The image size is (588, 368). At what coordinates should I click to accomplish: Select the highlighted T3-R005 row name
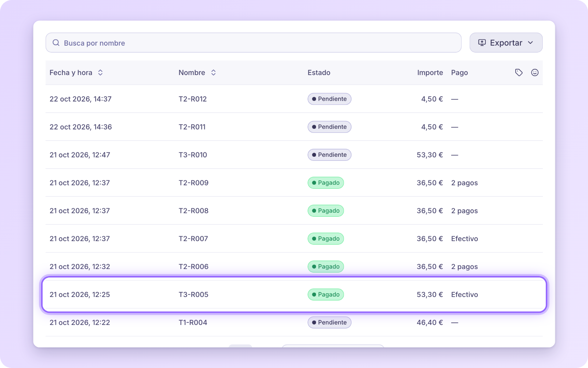(194, 295)
